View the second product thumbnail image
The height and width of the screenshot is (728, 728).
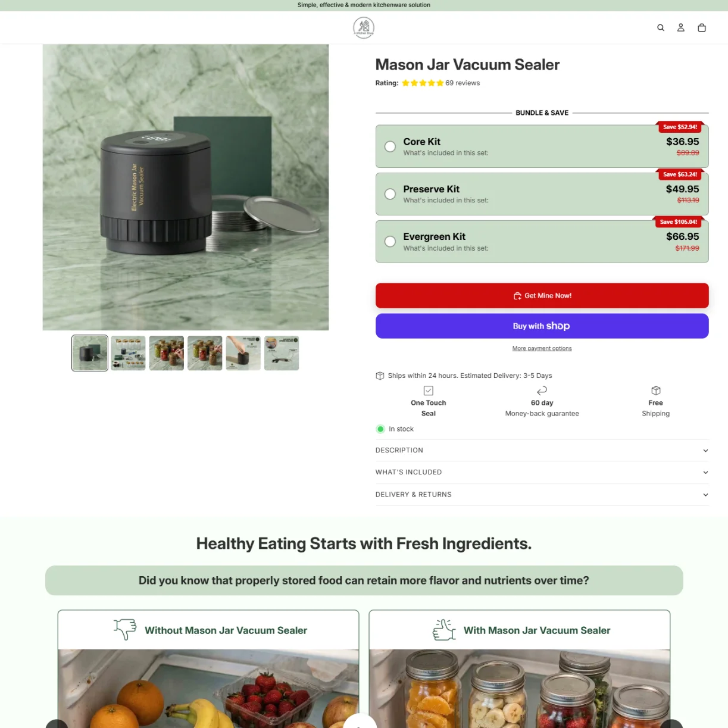128,353
